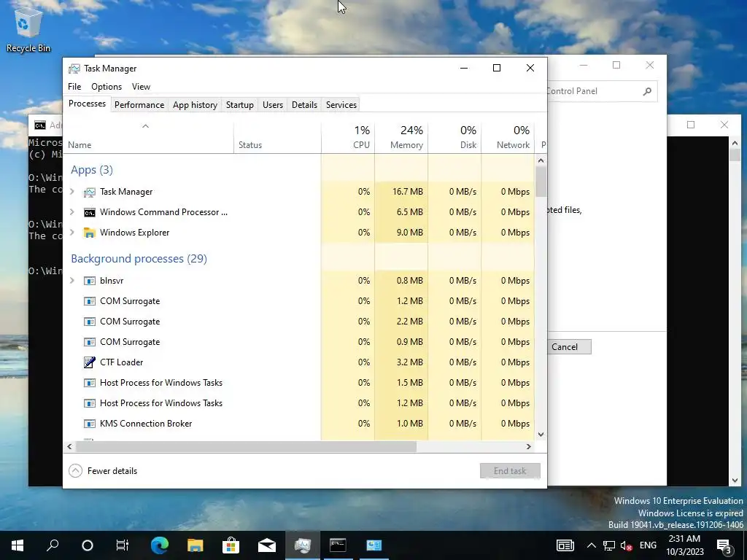Open Microsoft Store from taskbar
This screenshot has width=747, height=560.
click(231, 545)
